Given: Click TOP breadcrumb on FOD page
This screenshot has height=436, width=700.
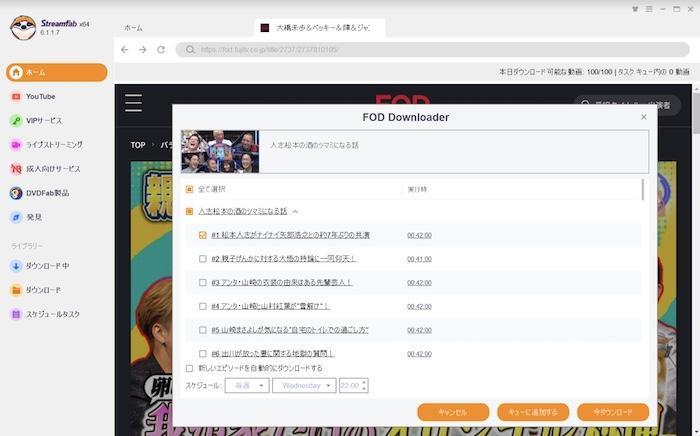Looking at the screenshot, I should click(138, 145).
